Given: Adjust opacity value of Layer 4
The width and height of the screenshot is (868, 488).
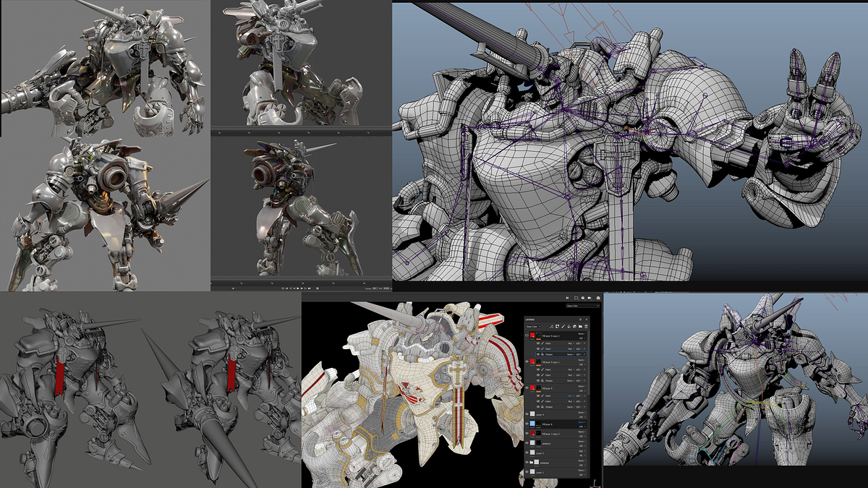Looking at the screenshot, I should (581, 416).
